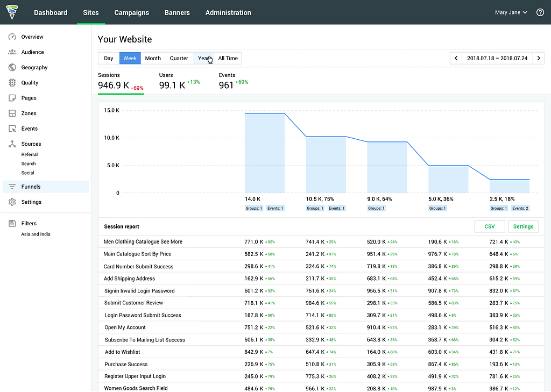Select the Quarter time range

tap(179, 58)
